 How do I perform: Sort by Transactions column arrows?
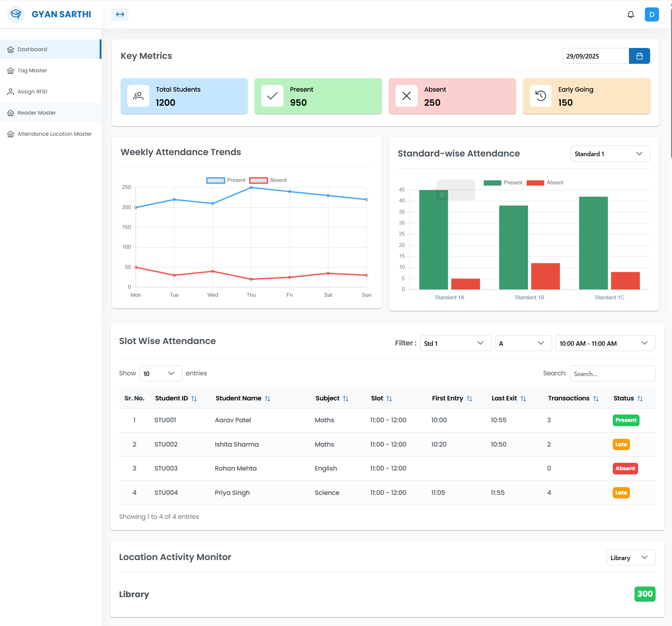(596, 398)
